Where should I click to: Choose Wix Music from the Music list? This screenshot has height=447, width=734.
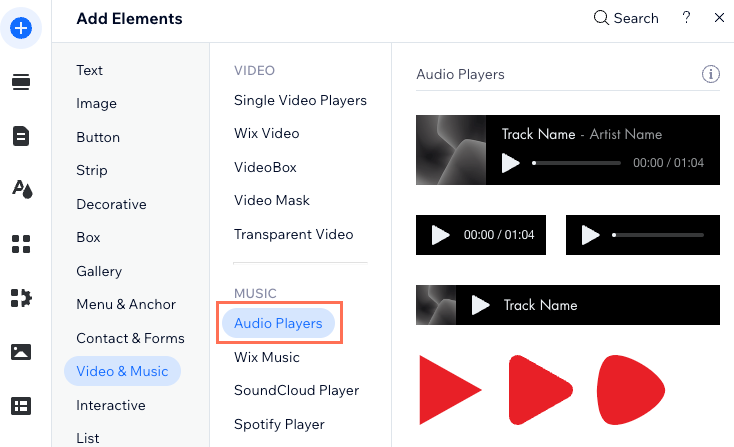click(267, 357)
